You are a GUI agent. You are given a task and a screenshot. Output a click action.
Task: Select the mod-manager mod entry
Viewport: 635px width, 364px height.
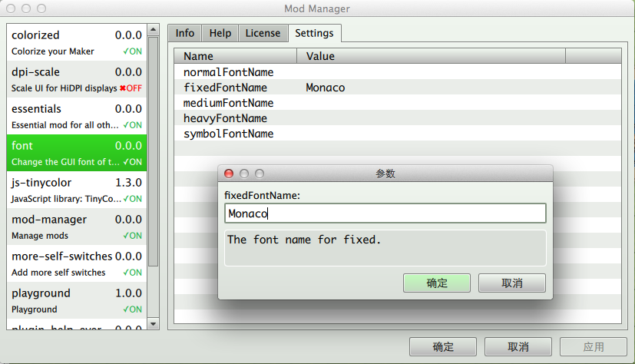pyautogui.click(x=77, y=227)
